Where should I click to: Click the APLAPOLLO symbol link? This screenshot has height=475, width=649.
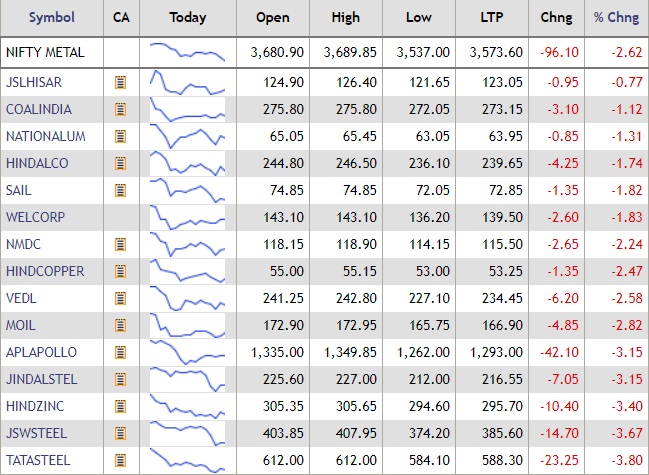[x=38, y=352]
